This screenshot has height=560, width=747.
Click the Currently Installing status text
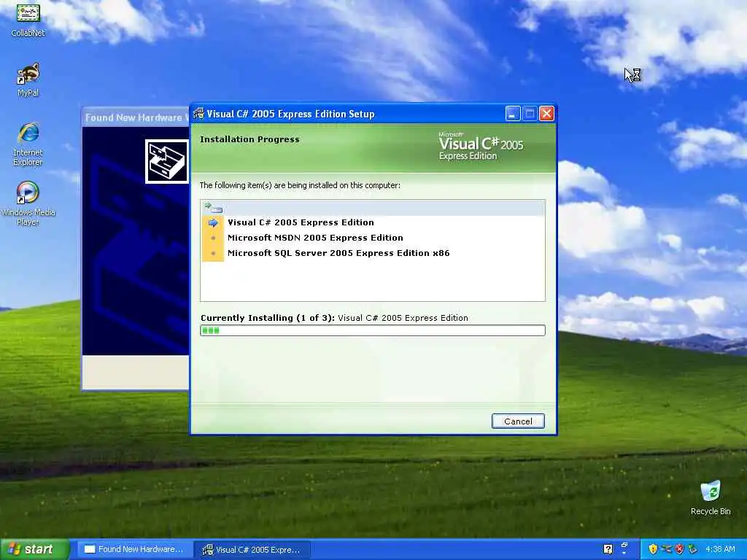[x=334, y=318]
